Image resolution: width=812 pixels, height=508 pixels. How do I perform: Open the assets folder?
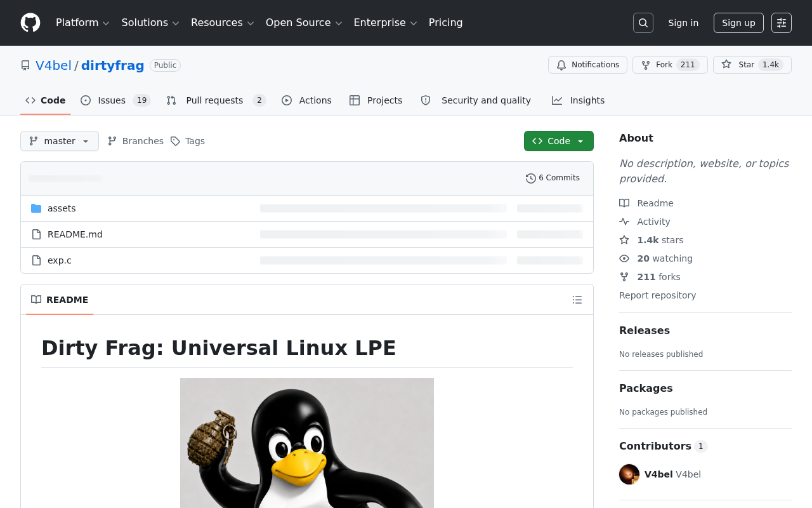[x=62, y=208]
